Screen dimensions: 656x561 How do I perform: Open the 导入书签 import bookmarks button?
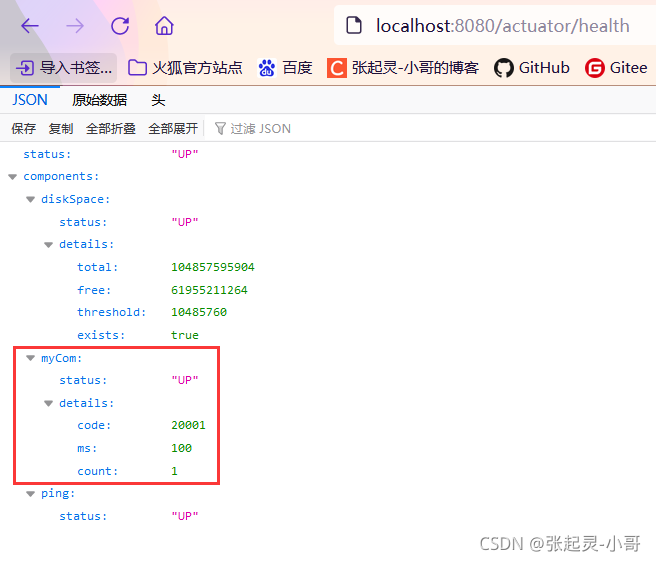tap(64, 68)
